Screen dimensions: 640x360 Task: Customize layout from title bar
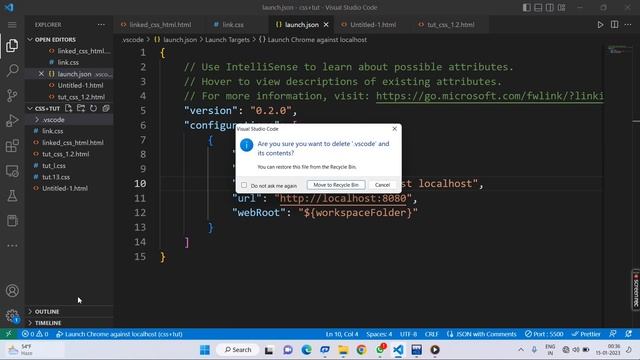click(562, 8)
